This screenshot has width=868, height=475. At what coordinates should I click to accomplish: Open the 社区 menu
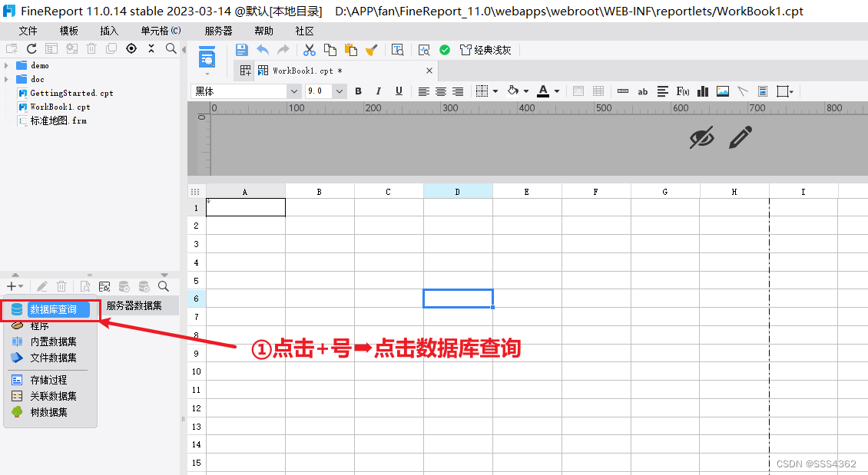click(304, 31)
